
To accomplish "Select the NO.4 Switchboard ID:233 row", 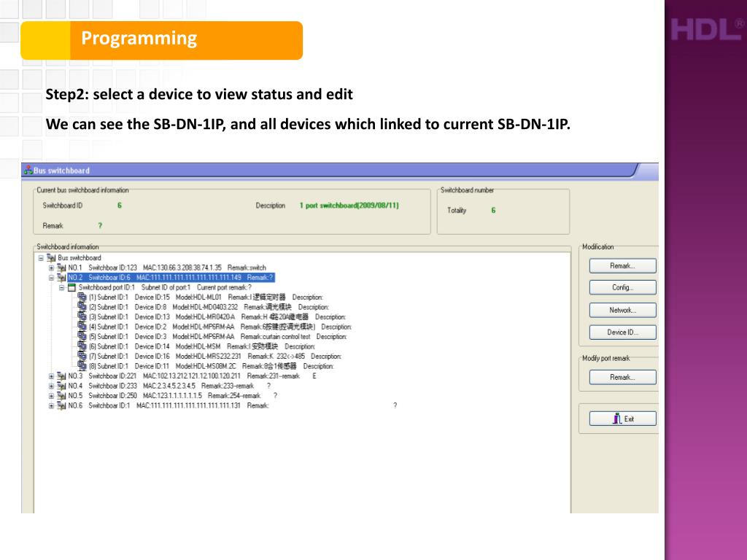I will click(169, 386).
